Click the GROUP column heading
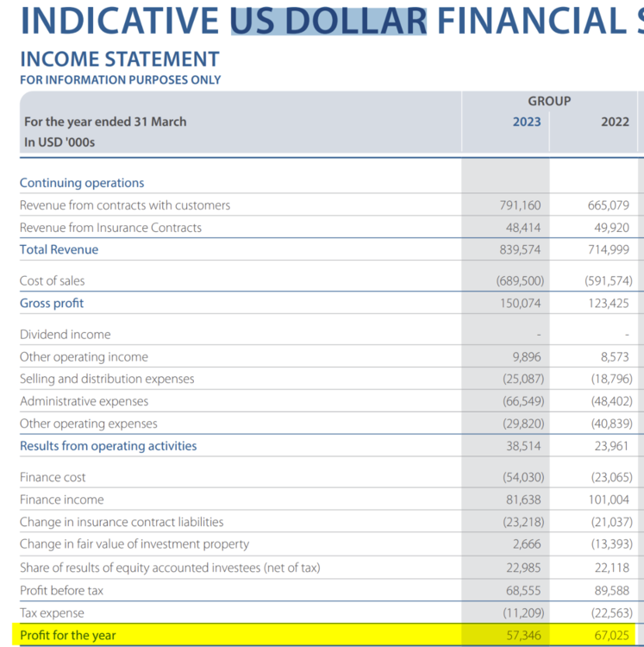 pyautogui.click(x=549, y=101)
